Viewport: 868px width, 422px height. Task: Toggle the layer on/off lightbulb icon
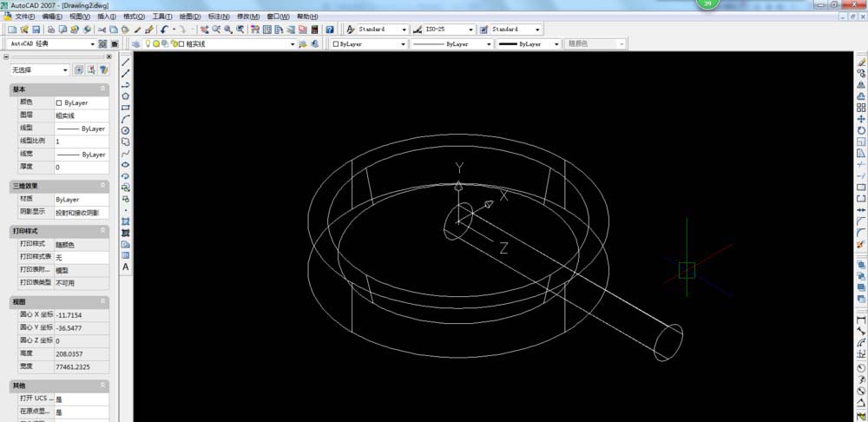point(148,43)
